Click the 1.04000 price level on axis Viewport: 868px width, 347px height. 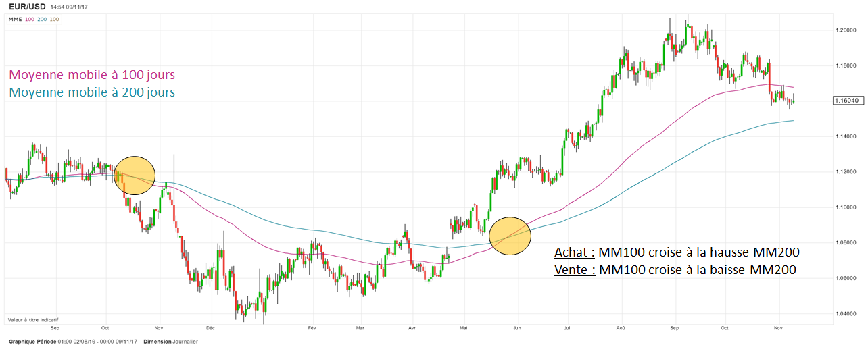tap(846, 314)
